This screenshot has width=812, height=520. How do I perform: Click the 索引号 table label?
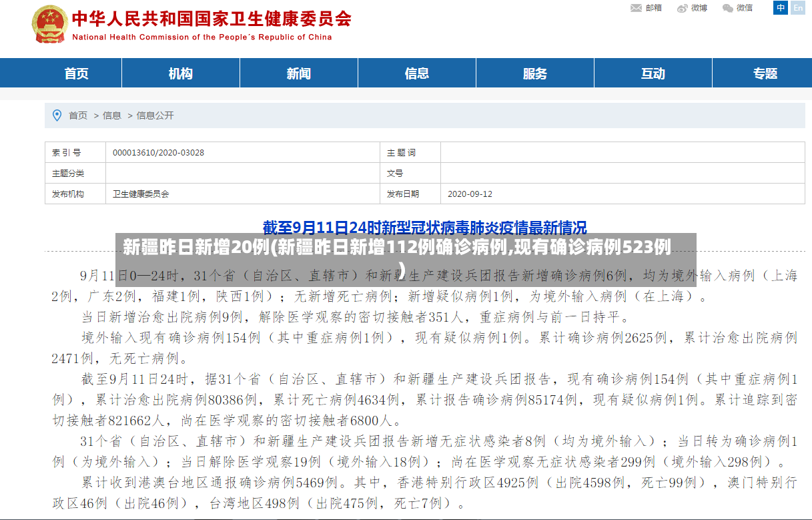(x=67, y=153)
